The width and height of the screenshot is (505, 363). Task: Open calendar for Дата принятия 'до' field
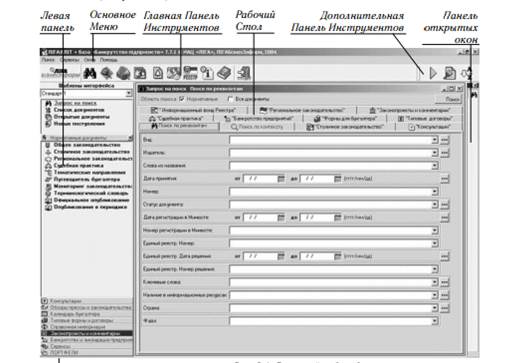[337, 179]
